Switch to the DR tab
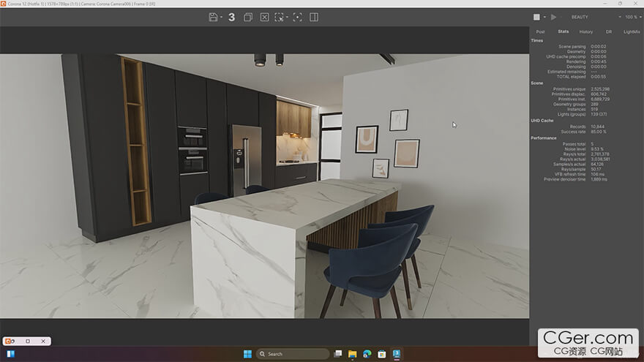Screen dimensions: 644x362 pyautogui.click(x=609, y=31)
